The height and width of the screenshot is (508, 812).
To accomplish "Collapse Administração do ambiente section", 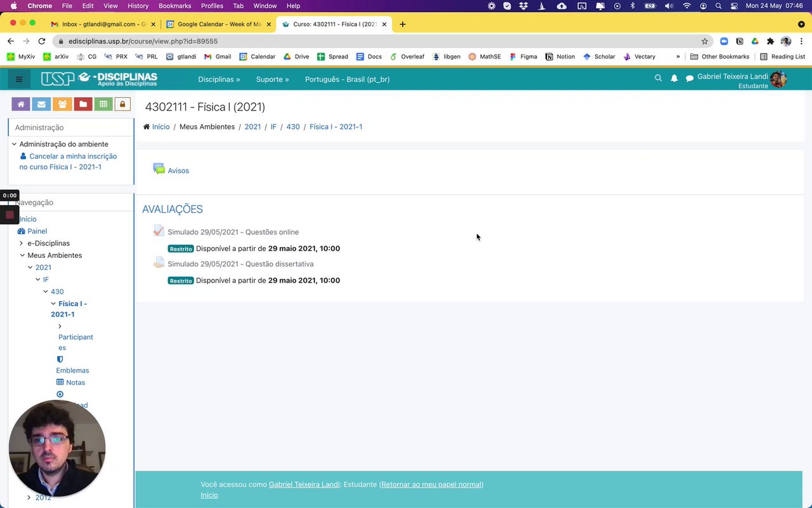I will click(14, 144).
